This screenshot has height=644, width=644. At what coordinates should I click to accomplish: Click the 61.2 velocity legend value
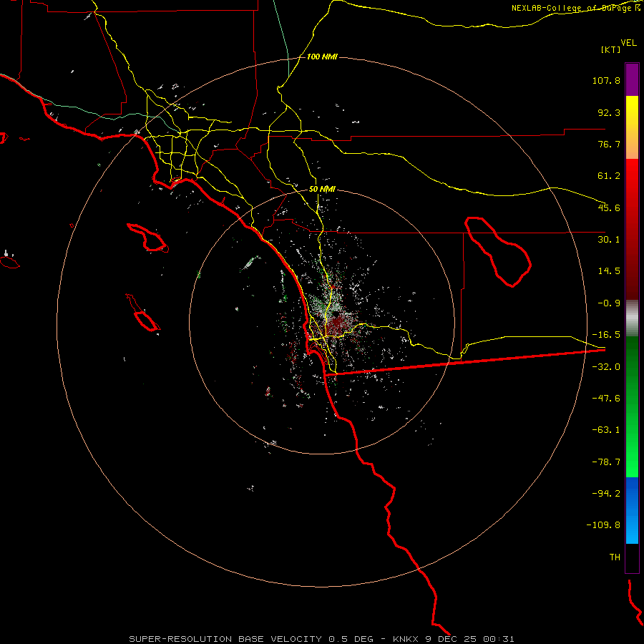(609, 176)
